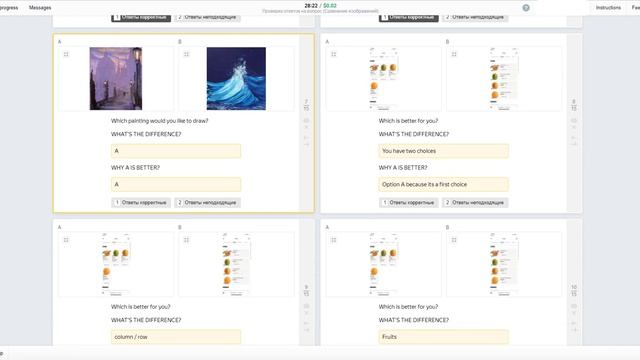Click the $0.02 reward amount in the header

[330, 6]
